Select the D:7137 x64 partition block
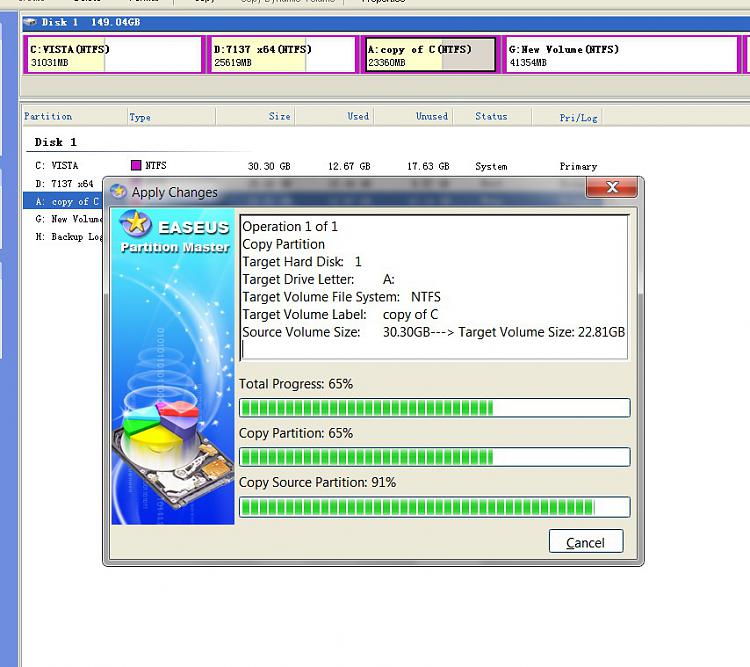Viewport: 750px width, 667px height. click(x=281, y=55)
